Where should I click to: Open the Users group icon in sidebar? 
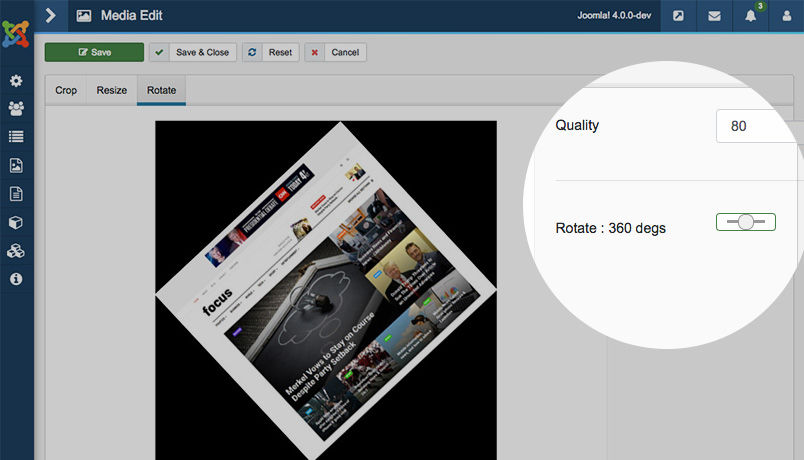pos(16,108)
